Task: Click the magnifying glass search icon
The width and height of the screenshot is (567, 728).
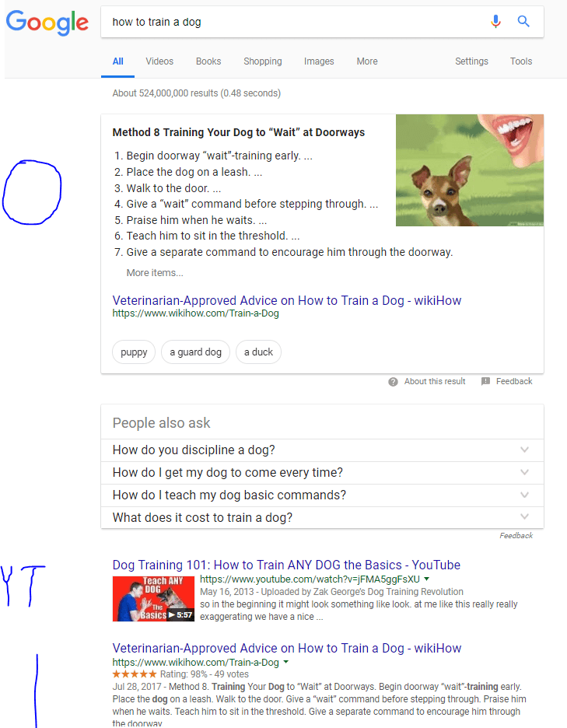Action: point(523,22)
